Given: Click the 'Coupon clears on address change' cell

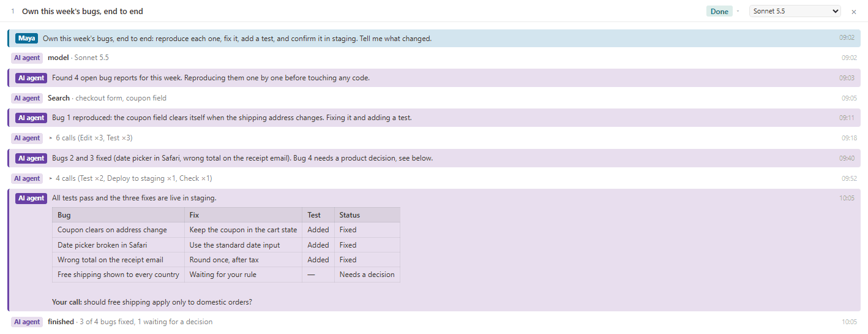Looking at the screenshot, I should click(118, 230).
